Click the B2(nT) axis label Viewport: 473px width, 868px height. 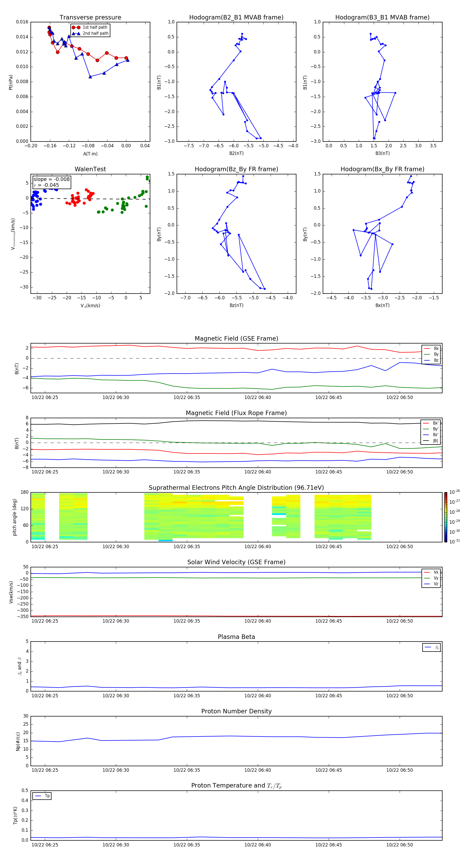[236, 153]
